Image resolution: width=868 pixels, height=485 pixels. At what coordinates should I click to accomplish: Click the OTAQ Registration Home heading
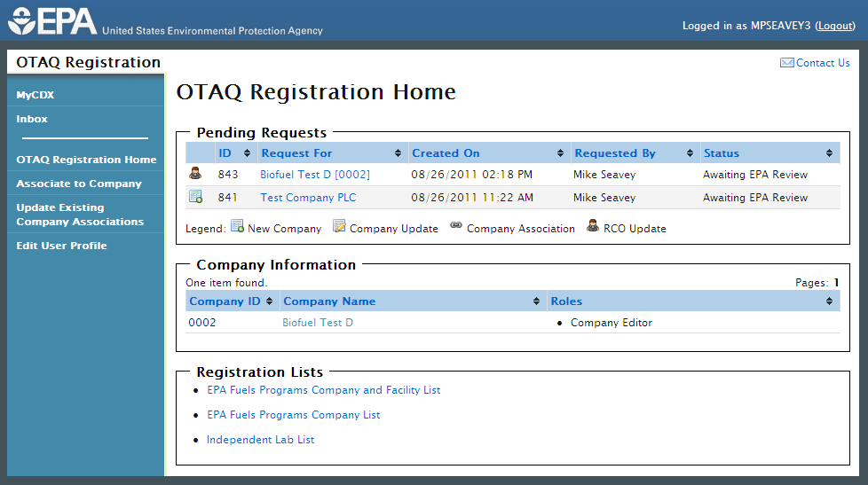[316, 92]
